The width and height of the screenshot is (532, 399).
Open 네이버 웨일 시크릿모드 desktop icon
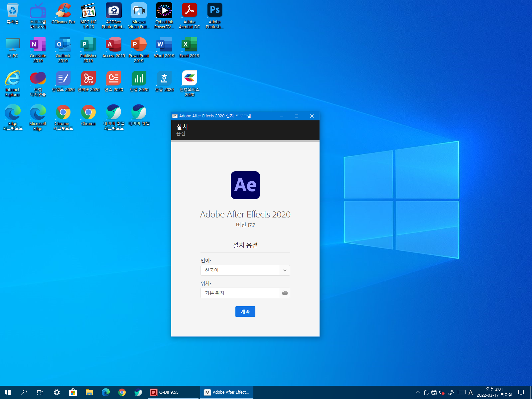tap(114, 118)
